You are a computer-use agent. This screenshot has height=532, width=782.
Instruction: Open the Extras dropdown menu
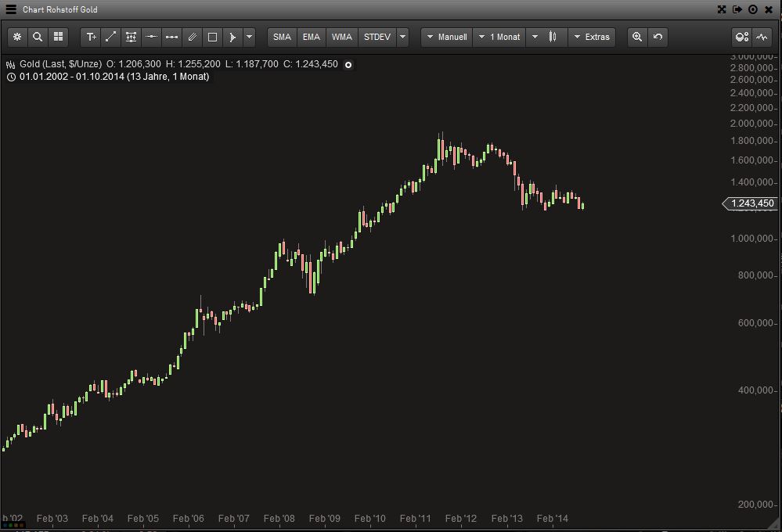592,37
